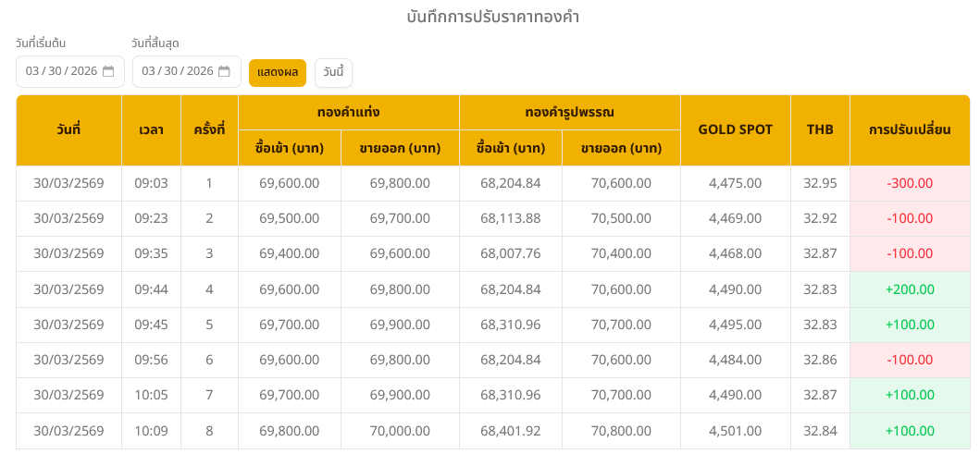Click the แสดงผล button
Image resolution: width=980 pixels, height=454 pixels.
click(277, 72)
